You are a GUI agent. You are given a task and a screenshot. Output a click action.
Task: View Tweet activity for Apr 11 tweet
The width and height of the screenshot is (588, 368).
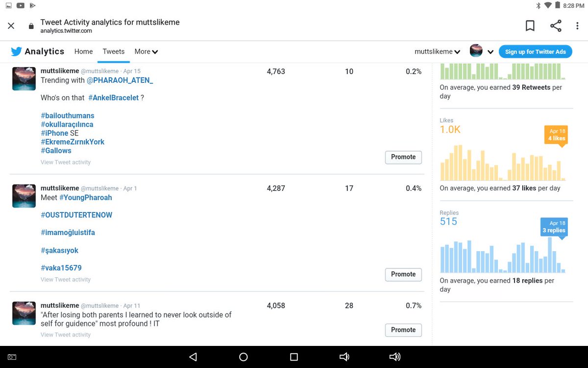click(x=66, y=335)
